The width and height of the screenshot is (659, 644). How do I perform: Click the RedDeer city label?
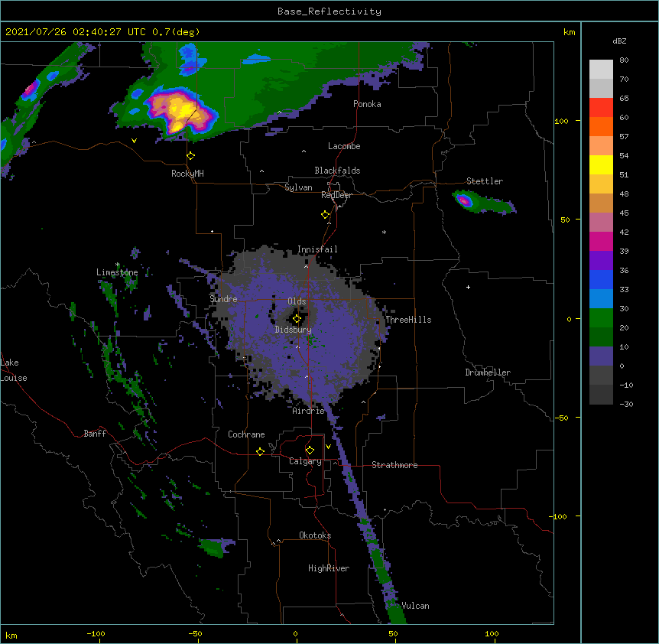tap(336, 195)
